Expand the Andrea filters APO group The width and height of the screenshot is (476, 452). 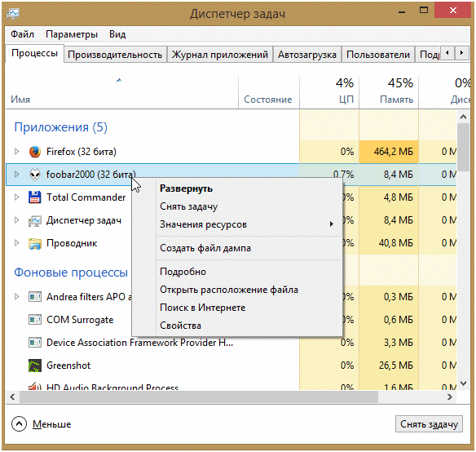[x=16, y=296]
